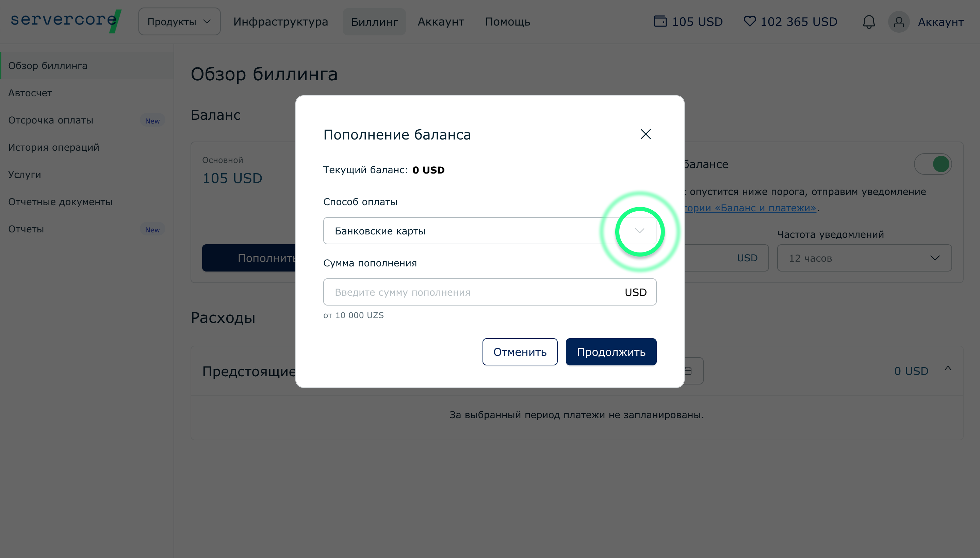Select the Биллинг top menu item

374,22
